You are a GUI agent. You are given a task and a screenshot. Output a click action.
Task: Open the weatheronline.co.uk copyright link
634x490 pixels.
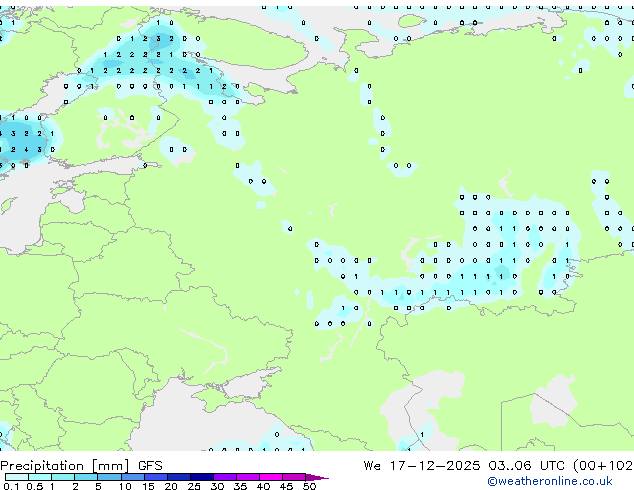(x=550, y=481)
